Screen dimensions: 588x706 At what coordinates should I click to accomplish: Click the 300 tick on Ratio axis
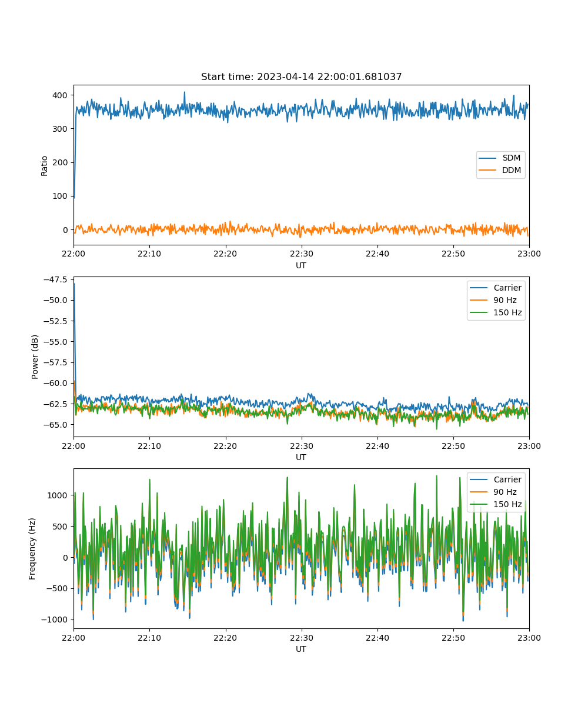coord(61,129)
